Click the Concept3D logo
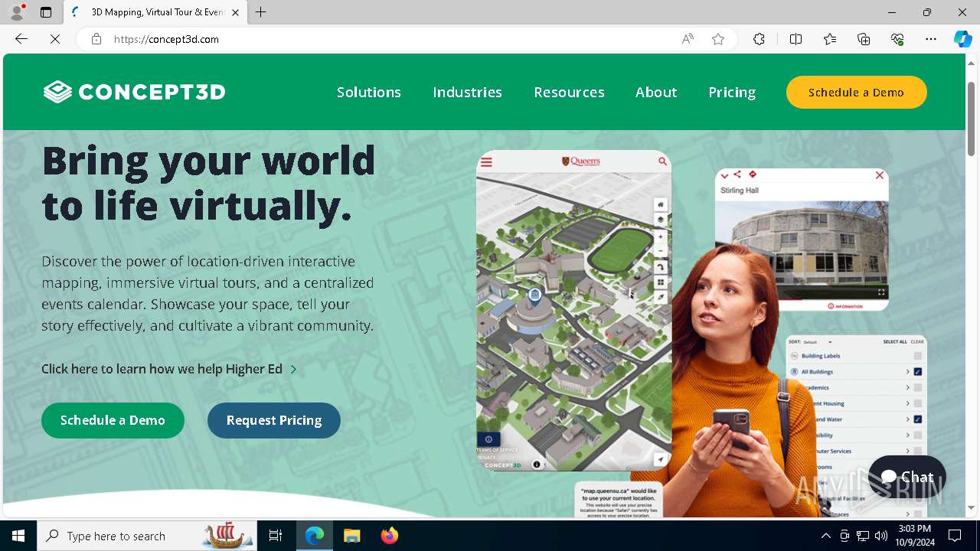Viewport: 980px width, 551px height. [x=134, y=92]
